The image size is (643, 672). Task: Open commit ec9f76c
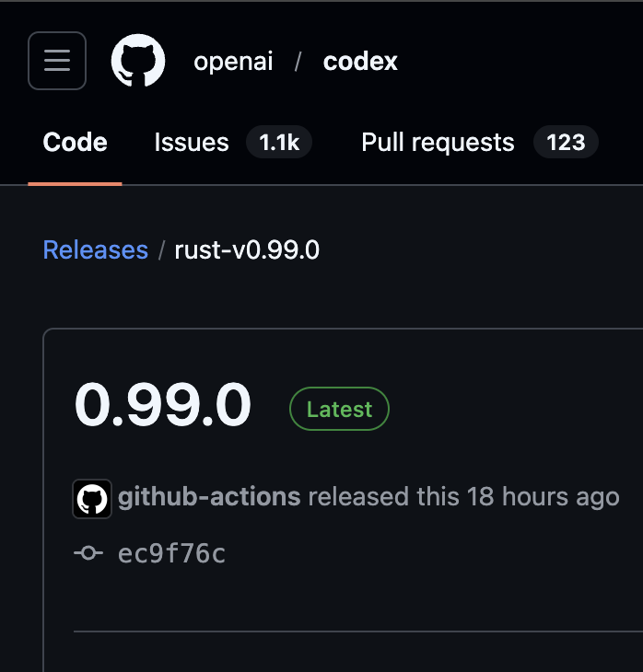(x=171, y=553)
